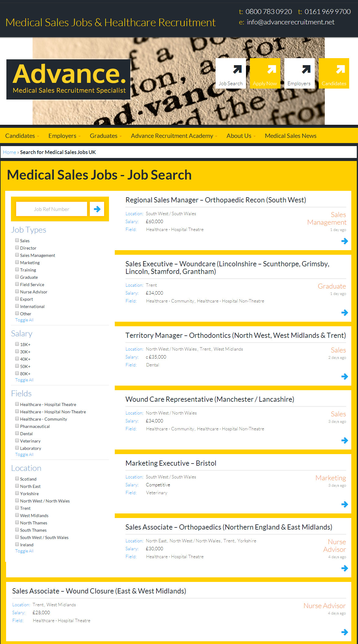Tick the Sales Management job type checkbox
This screenshot has height=644, width=358.
click(x=17, y=255)
